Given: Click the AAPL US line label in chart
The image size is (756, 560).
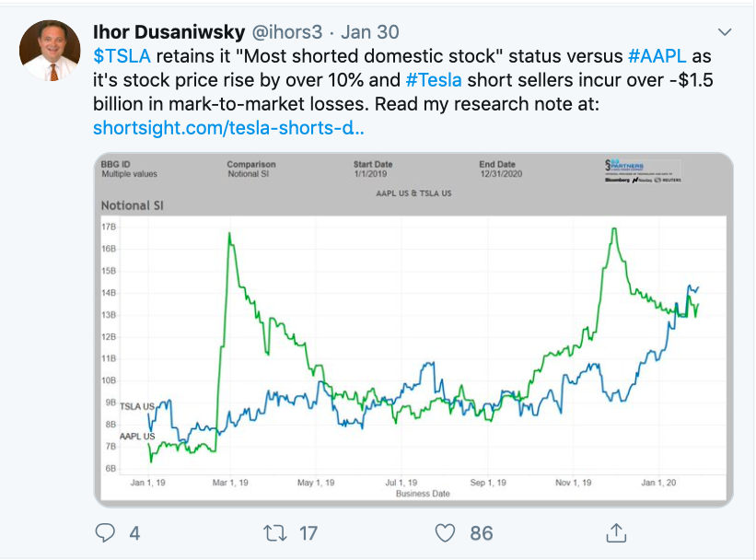Looking at the screenshot, I should [137, 436].
